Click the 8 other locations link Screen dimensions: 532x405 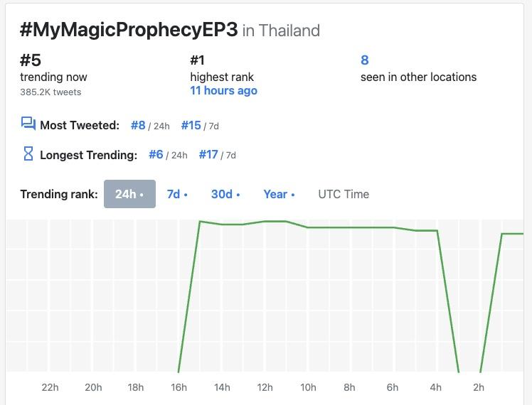365,60
